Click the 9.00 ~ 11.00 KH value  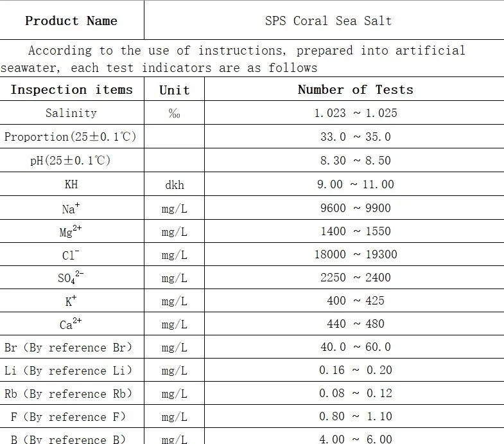[x=356, y=184]
